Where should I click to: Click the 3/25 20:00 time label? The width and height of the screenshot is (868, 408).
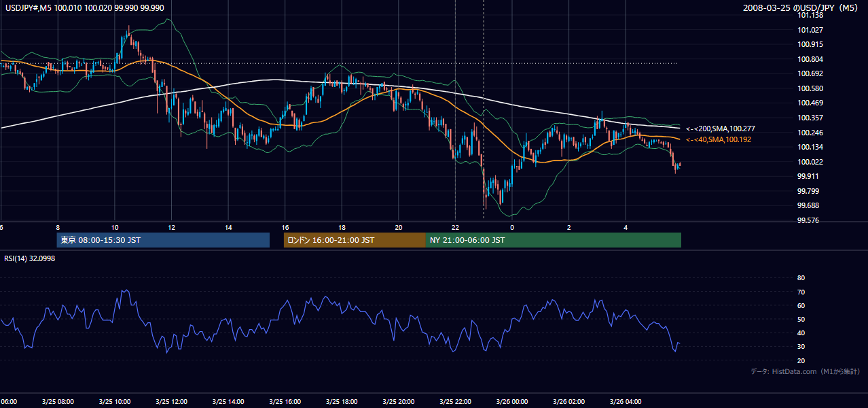tap(399, 401)
